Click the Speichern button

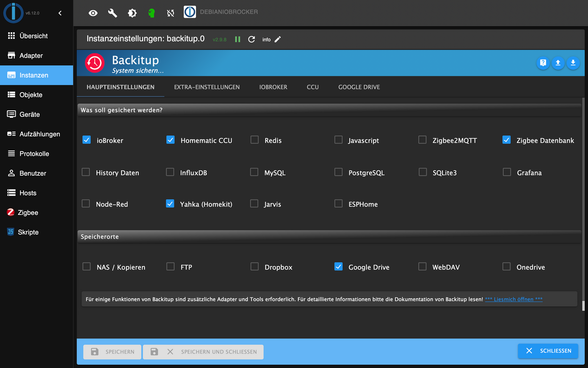(112, 352)
